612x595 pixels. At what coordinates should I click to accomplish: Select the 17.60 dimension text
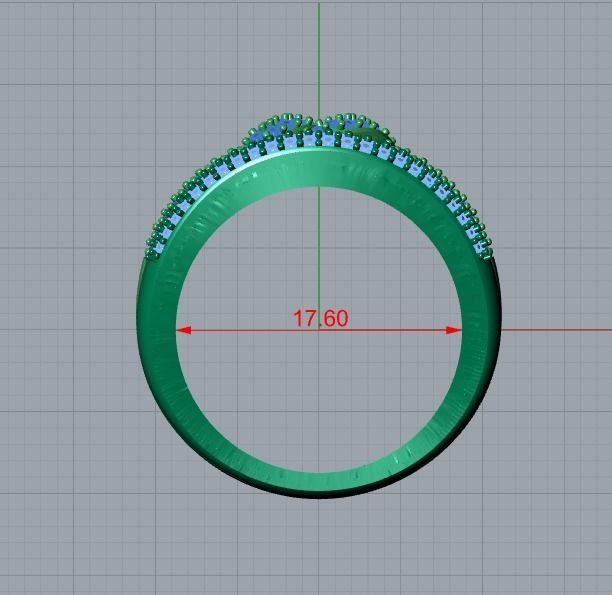click(320, 319)
